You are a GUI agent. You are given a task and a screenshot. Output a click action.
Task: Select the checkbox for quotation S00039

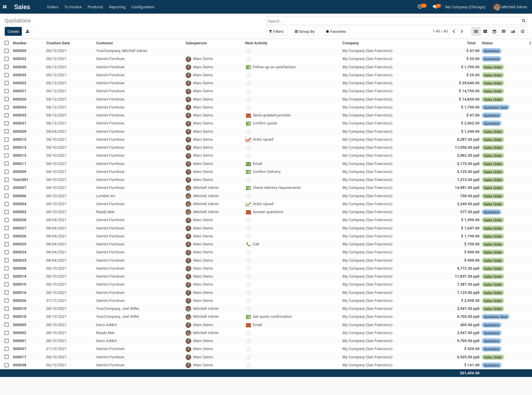(7, 51)
